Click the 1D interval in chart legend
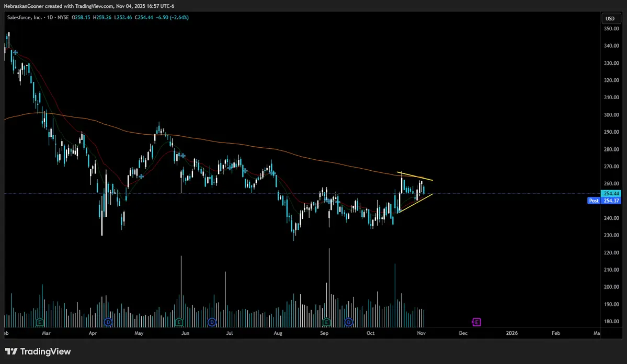Viewport: 627px width, 364px height. coord(50,18)
